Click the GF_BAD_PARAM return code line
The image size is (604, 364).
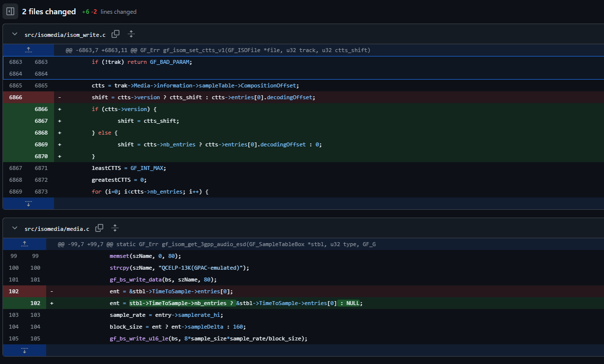142,62
